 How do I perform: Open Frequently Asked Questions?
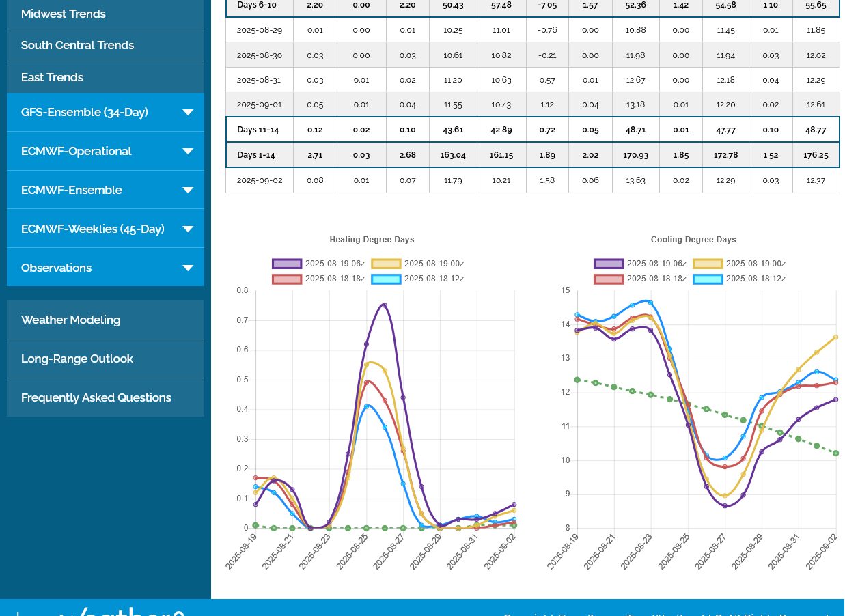96,397
